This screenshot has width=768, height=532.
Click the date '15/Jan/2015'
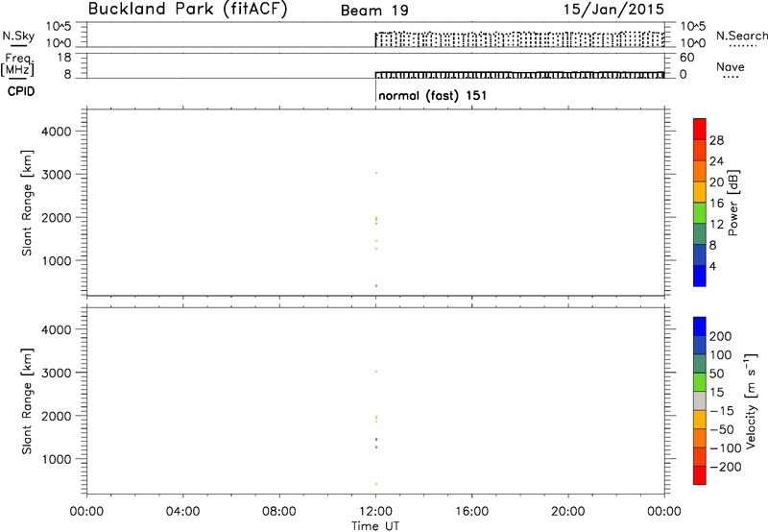[x=613, y=9]
